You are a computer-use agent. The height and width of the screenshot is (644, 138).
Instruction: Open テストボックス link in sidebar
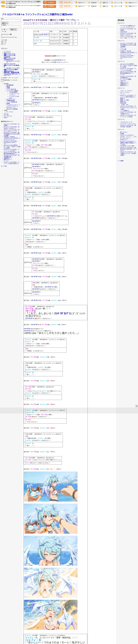(x=8, y=116)
